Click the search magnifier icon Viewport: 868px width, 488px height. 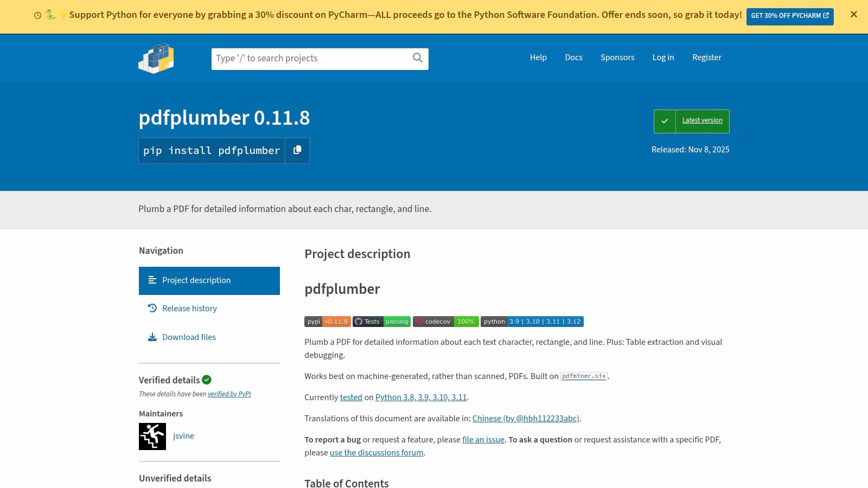[x=417, y=57]
